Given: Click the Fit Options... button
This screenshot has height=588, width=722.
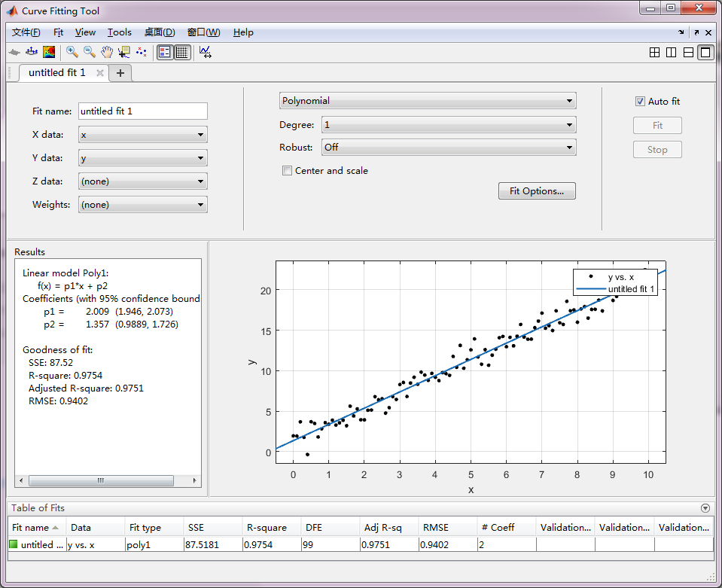Looking at the screenshot, I should [x=537, y=191].
